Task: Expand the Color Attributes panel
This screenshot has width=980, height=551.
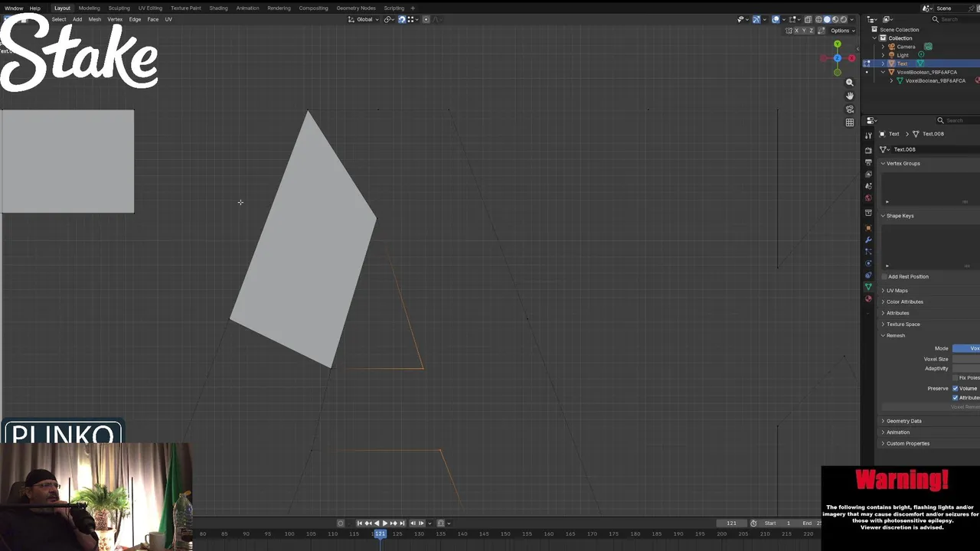Action: 903,302
